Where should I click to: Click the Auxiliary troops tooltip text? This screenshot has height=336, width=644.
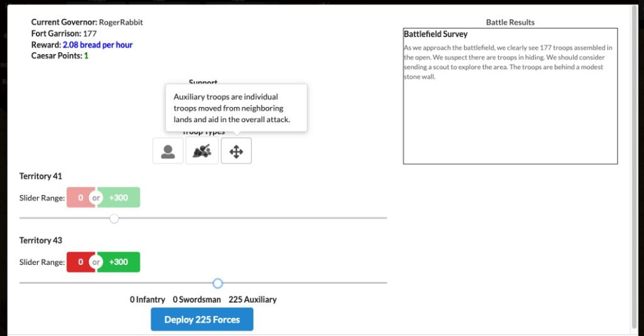(x=233, y=108)
